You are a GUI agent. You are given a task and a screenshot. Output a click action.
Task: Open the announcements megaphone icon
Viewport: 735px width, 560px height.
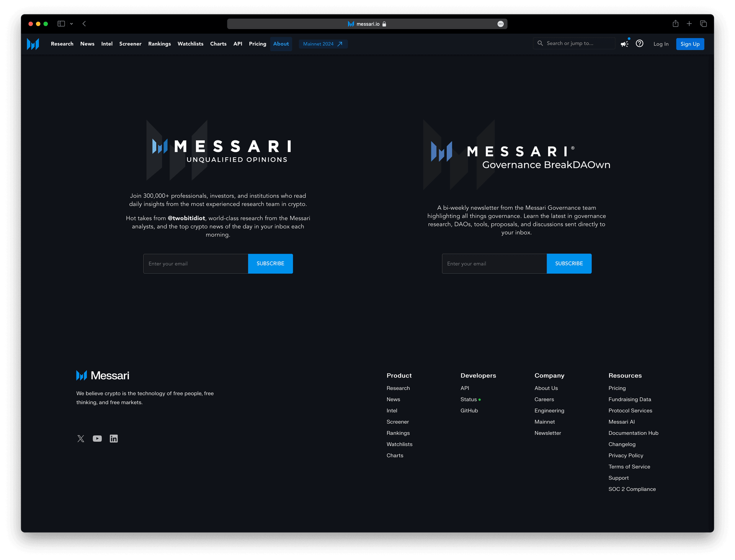pyautogui.click(x=624, y=44)
